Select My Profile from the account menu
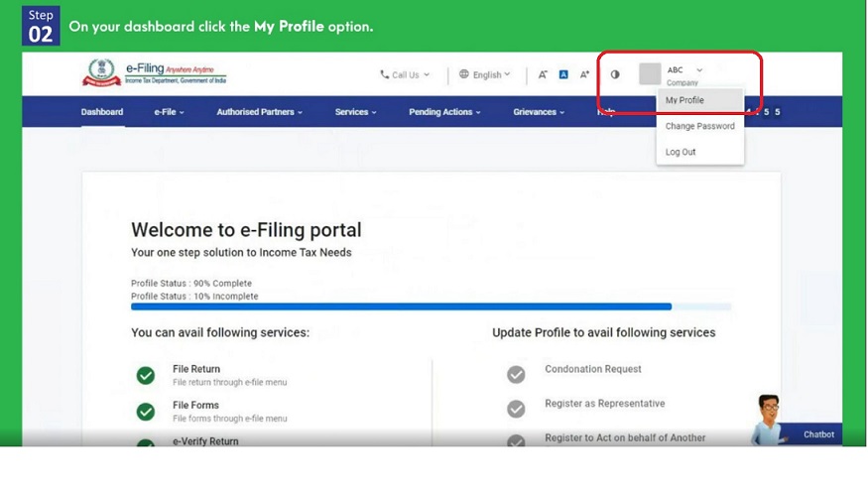868x488 pixels. point(685,100)
